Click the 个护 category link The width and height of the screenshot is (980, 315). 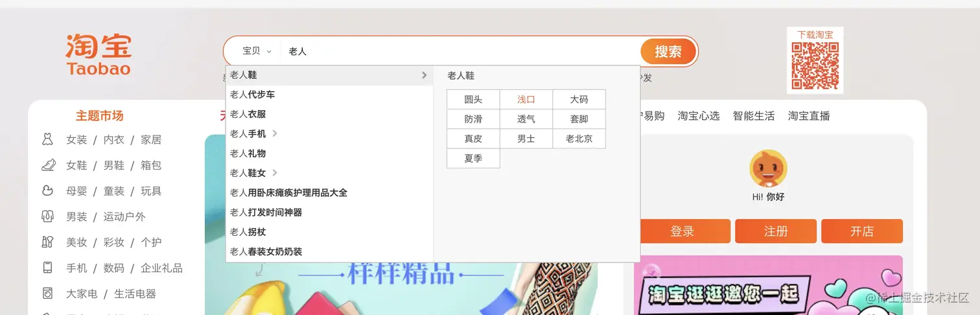click(x=151, y=242)
